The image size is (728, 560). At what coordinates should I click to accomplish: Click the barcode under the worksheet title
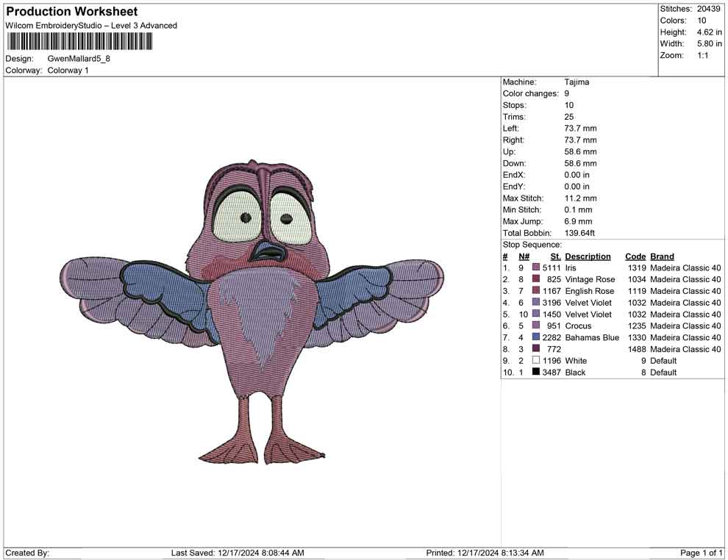tap(79, 41)
